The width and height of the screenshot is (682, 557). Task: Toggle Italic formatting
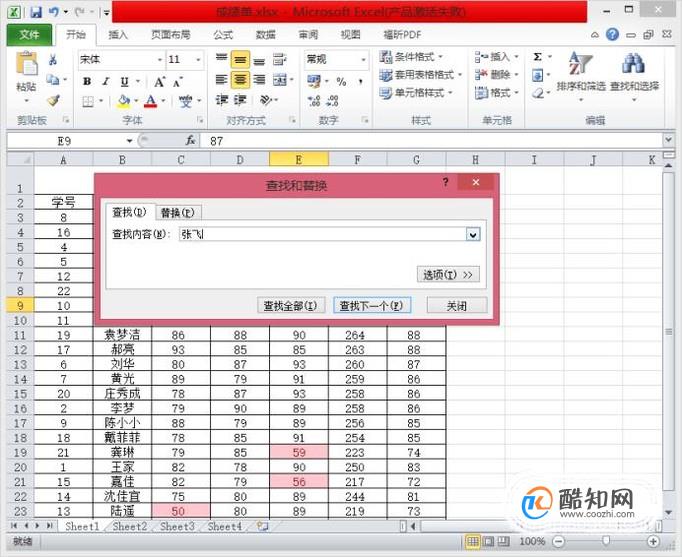click(106, 81)
